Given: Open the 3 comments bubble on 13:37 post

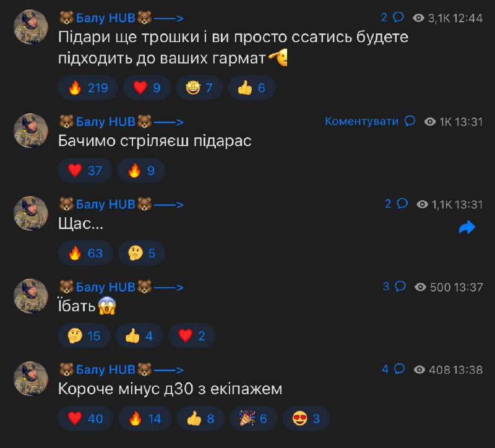Looking at the screenshot, I should coord(394,286).
